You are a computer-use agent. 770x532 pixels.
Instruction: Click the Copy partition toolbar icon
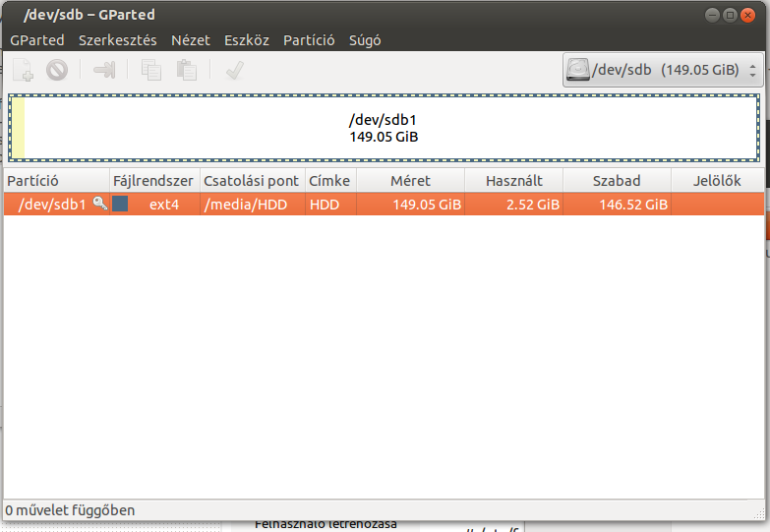tap(151, 70)
